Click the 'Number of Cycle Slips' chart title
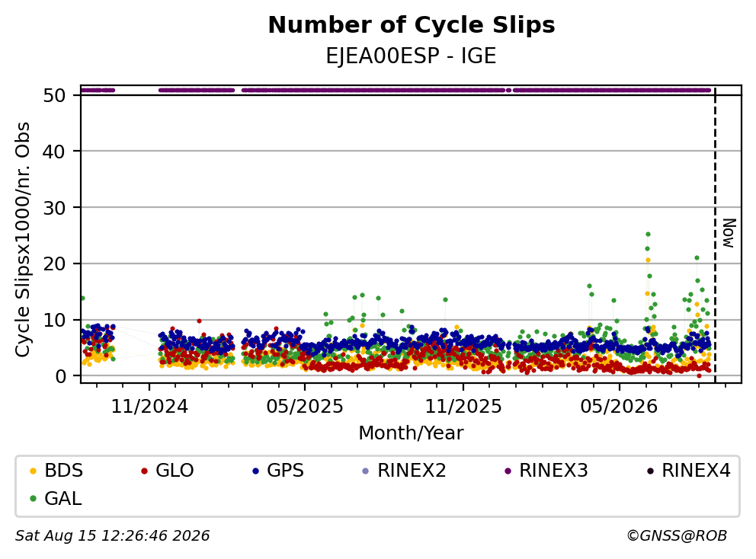The height and width of the screenshot is (559, 756). tap(412, 25)
